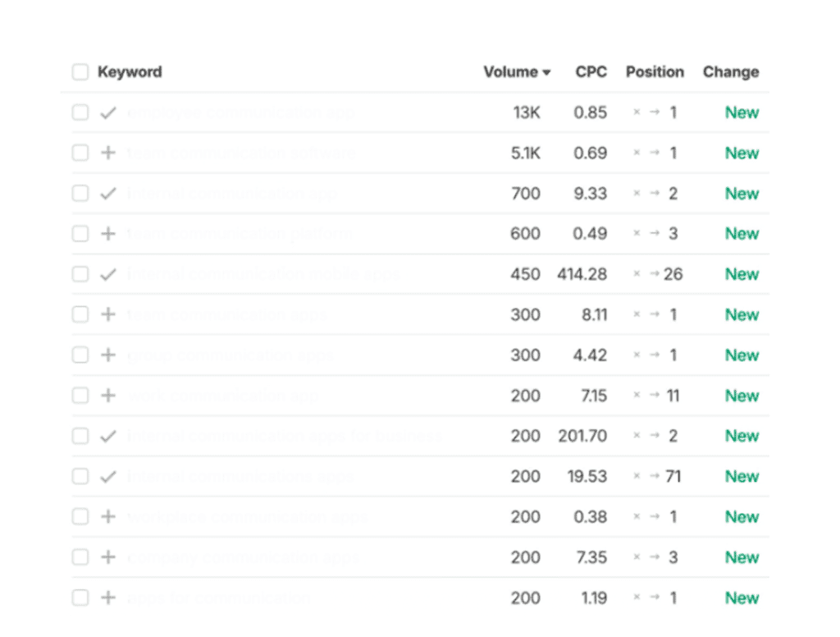The height and width of the screenshot is (637, 840).
Task: Click the plus icon in the 1.19 CPC row
Action: (107, 598)
